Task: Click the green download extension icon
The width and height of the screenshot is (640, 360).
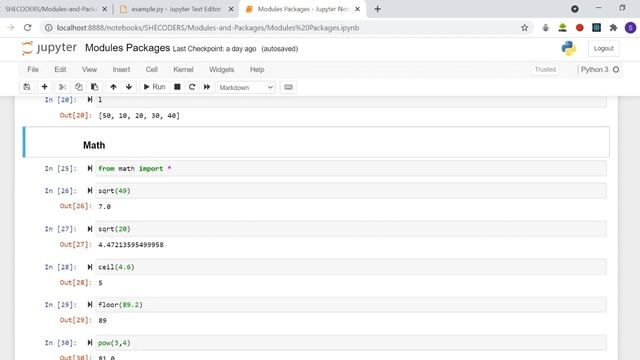Action: click(x=562, y=28)
